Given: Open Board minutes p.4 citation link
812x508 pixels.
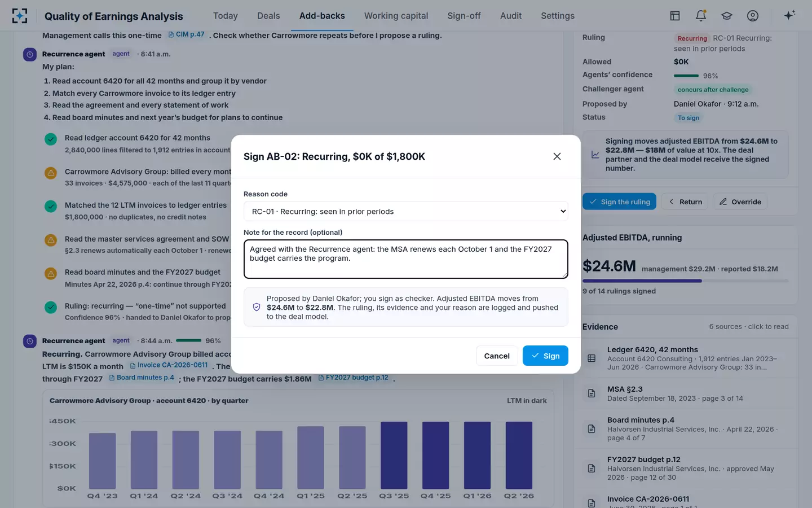Looking at the screenshot, I should coord(142,378).
